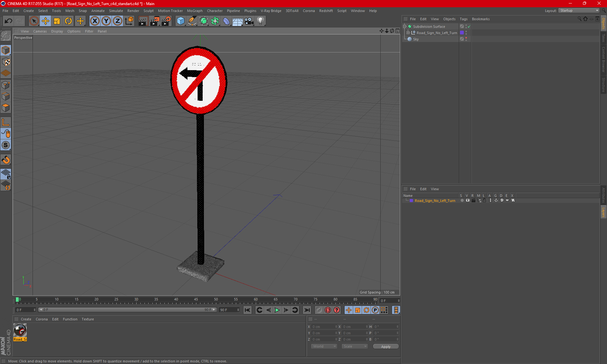Open Material Manager Texture menu

click(x=88, y=319)
